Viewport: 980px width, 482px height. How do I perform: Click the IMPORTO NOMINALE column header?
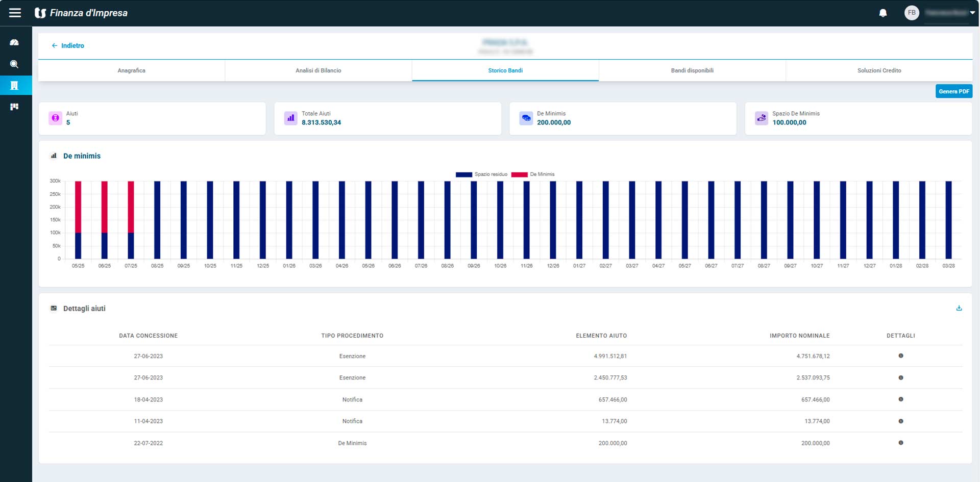click(x=800, y=336)
